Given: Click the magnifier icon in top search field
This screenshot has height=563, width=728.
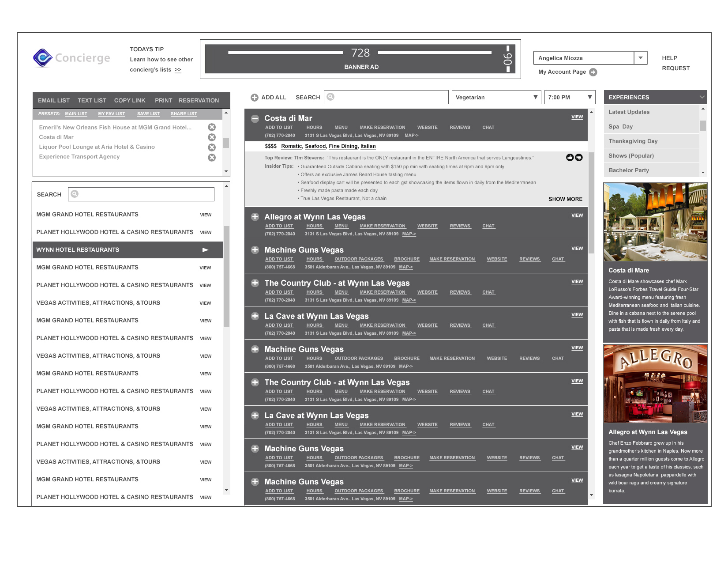Looking at the screenshot, I should pos(330,97).
